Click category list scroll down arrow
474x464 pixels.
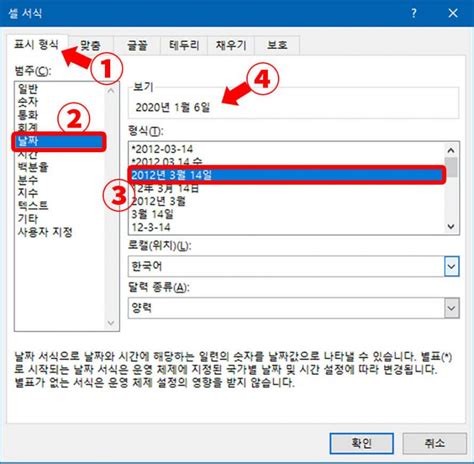[111, 323]
